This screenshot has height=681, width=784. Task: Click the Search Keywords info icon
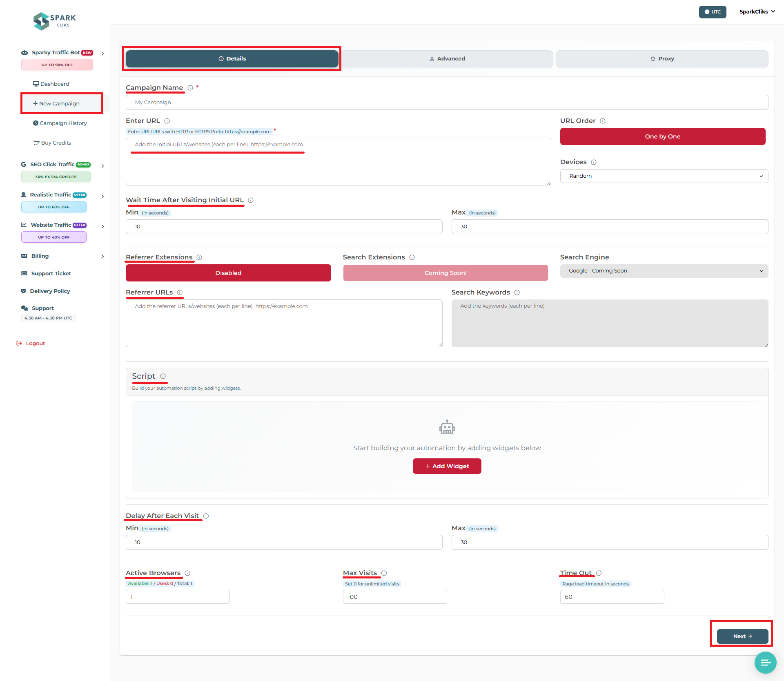click(517, 292)
